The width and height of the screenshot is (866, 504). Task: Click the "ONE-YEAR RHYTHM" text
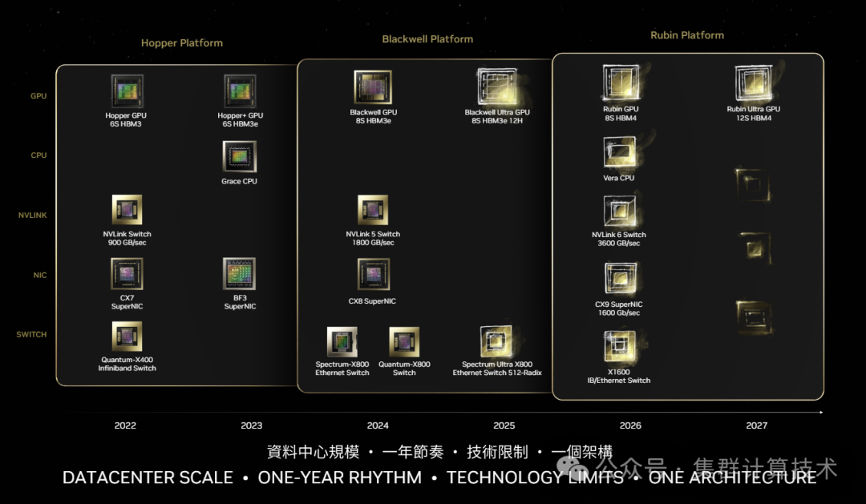click(340, 478)
